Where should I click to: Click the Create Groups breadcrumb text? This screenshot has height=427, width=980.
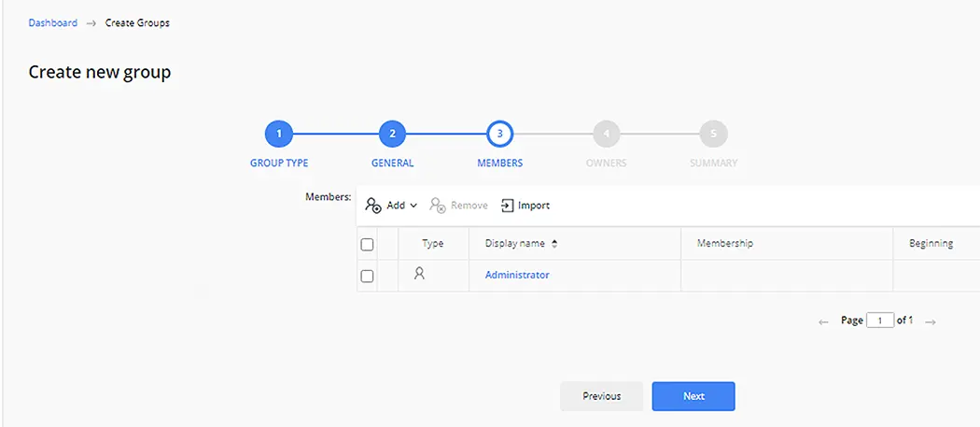[x=137, y=23]
